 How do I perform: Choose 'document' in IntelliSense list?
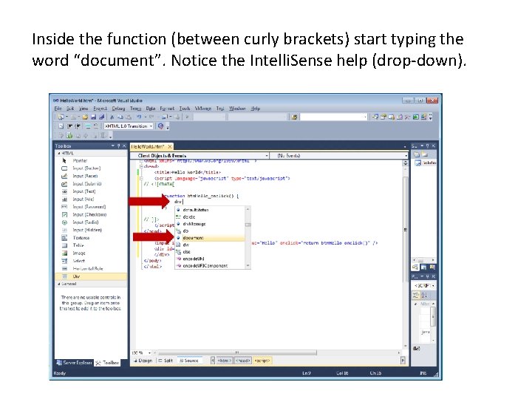pos(210,238)
